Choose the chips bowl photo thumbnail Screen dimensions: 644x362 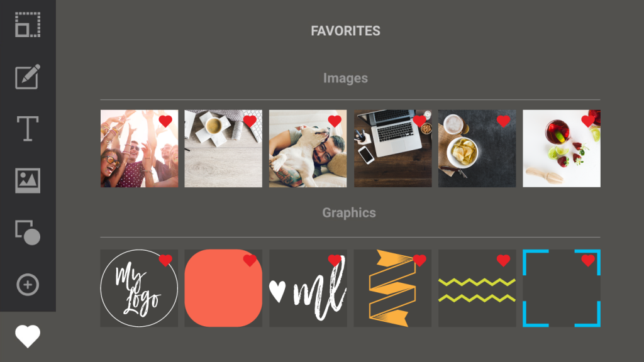pos(477,148)
